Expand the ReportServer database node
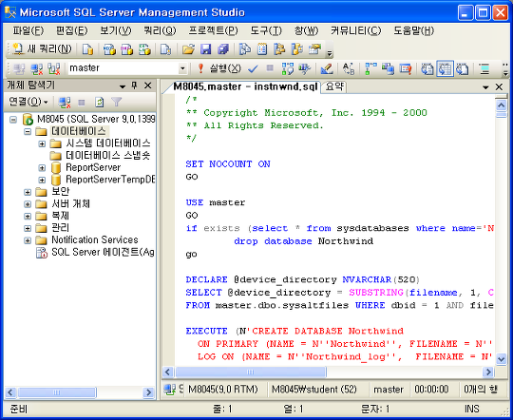The height and width of the screenshot is (420, 513). 42,168
